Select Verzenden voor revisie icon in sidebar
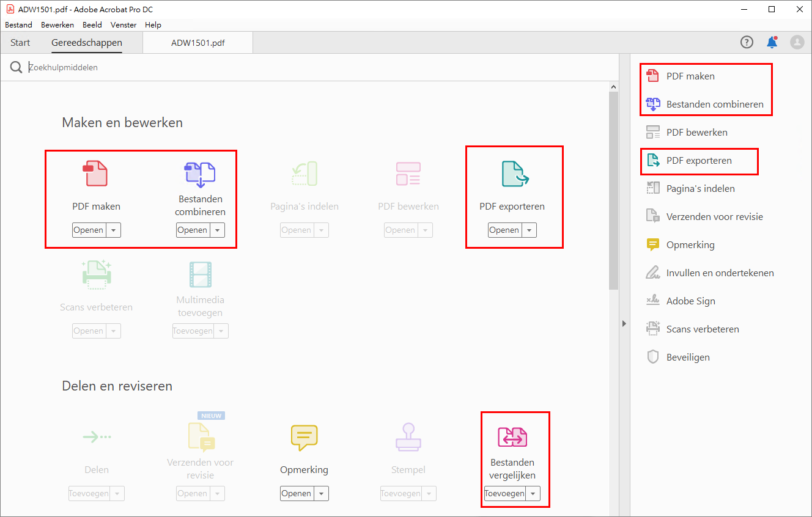Viewport: 812px width, 517px height. pos(653,216)
